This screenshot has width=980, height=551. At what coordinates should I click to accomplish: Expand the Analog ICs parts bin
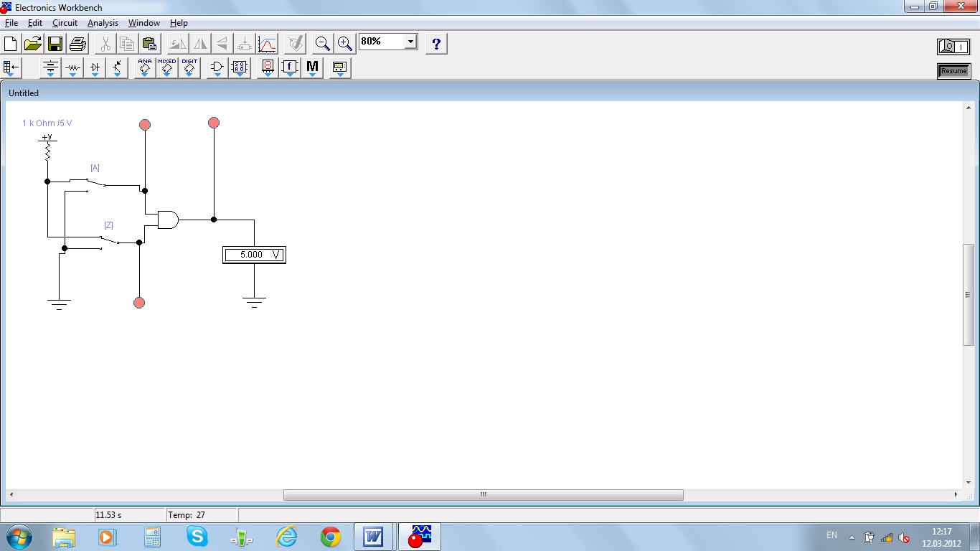click(x=145, y=68)
